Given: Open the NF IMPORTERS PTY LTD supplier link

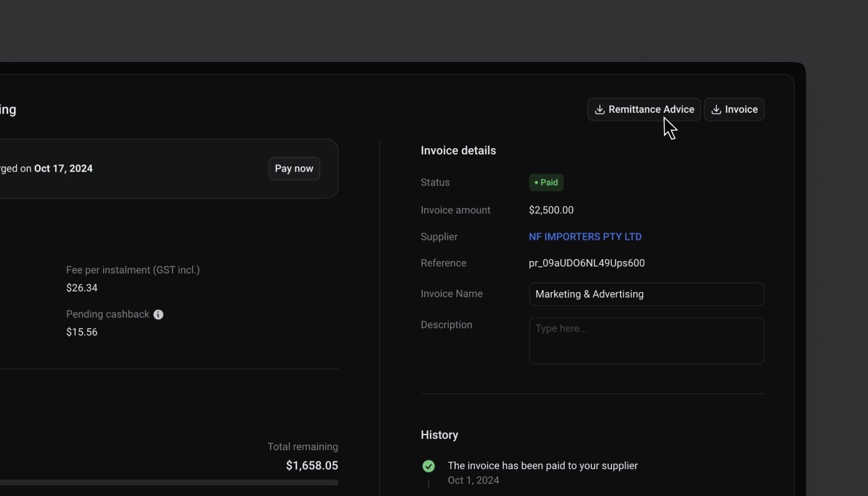Looking at the screenshot, I should click(x=585, y=237).
